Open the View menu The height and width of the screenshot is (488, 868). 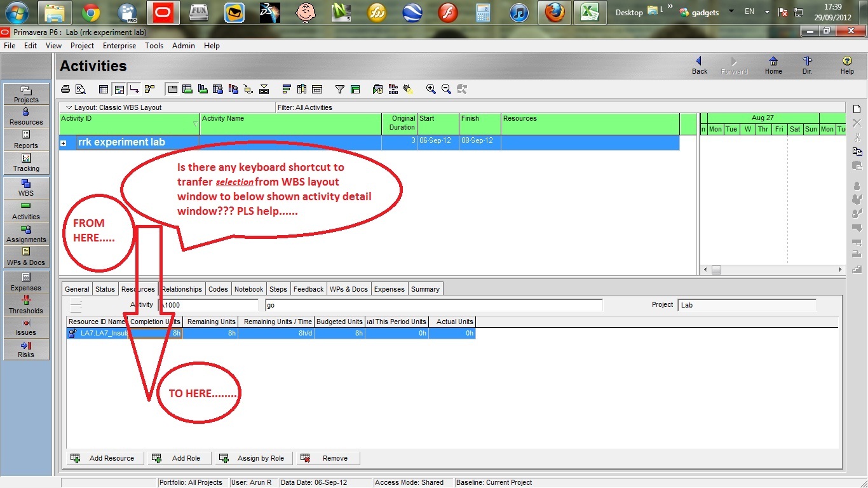(x=53, y=46)
